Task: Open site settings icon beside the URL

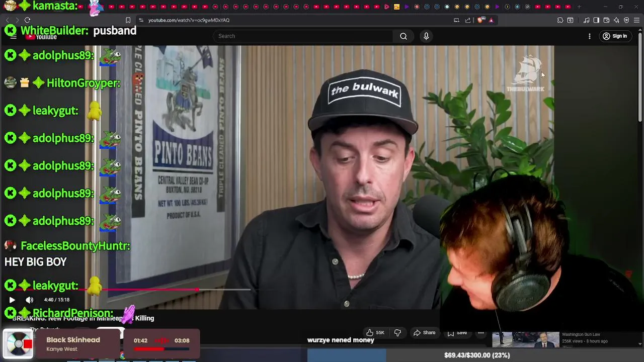Action: pyautogui.click(x=141, y=20)
